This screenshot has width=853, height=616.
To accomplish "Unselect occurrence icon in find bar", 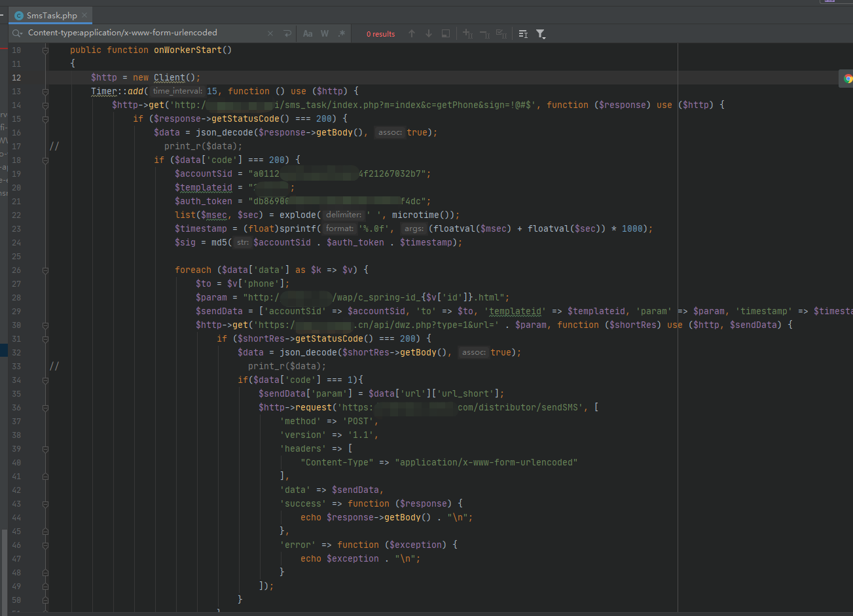I will pyautogui.click(x=484, y=33).
